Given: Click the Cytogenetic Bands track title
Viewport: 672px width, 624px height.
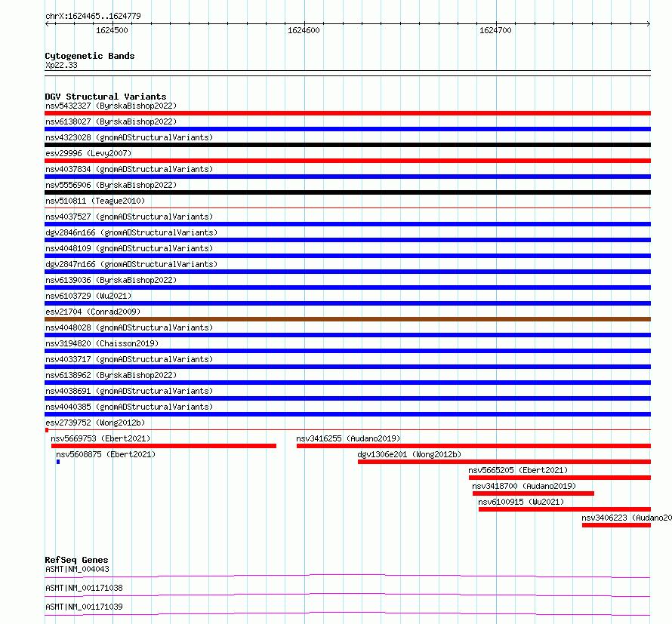Looking at the screenshot, I should 90,56.
